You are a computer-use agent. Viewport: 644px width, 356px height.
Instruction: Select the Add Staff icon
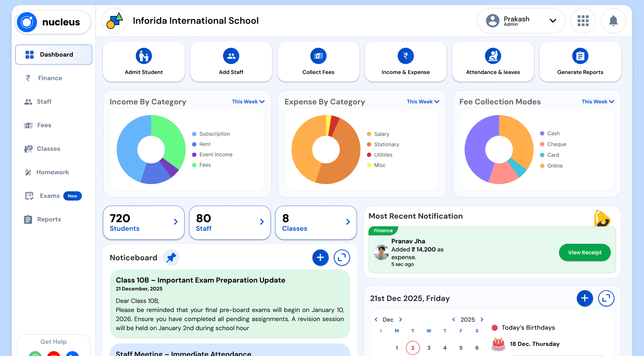pos(231,56)
